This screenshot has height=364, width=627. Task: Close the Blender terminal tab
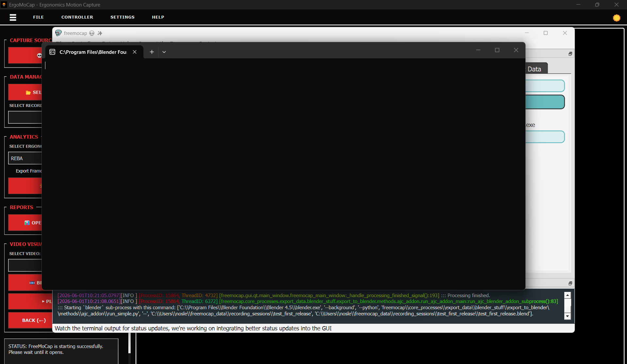(x=135, y=52)
